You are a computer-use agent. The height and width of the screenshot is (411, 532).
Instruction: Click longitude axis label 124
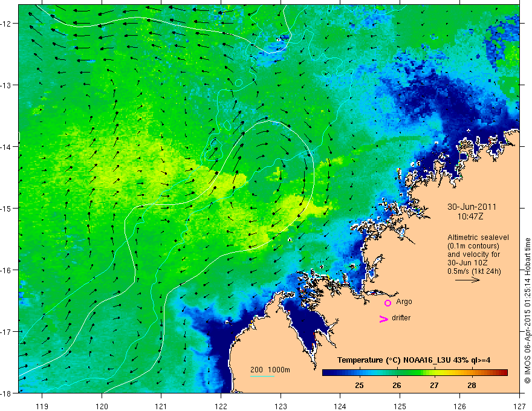point(340,406)
